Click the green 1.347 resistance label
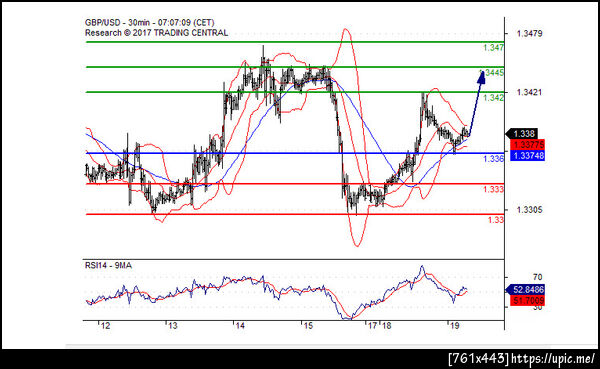This screenshot has height=369, width=600. [493, 48]
